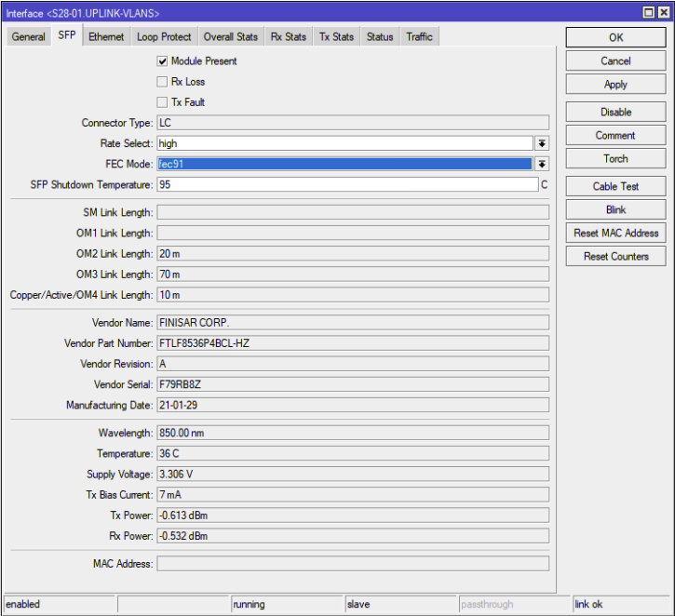Open the Overall Stats tab
This screenshot has width=675, height=616.
[x=231, y=37]
